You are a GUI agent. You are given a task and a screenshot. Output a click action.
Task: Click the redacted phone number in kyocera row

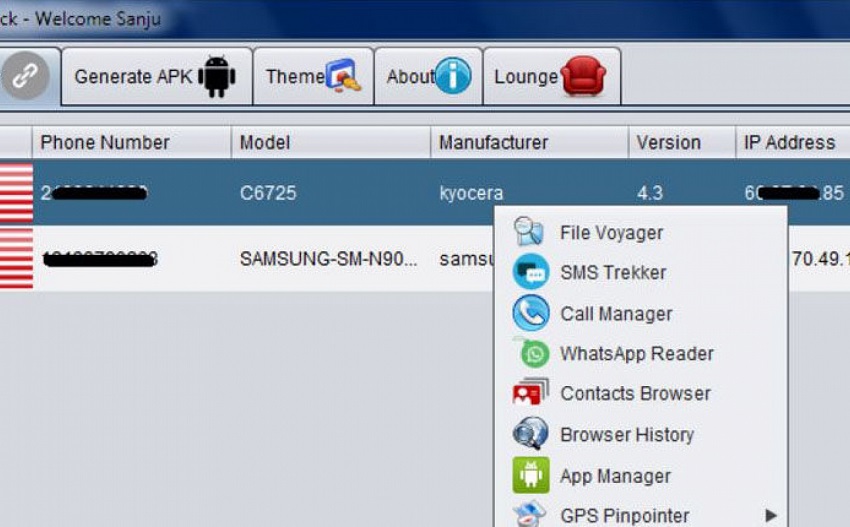tap(95, 192)
